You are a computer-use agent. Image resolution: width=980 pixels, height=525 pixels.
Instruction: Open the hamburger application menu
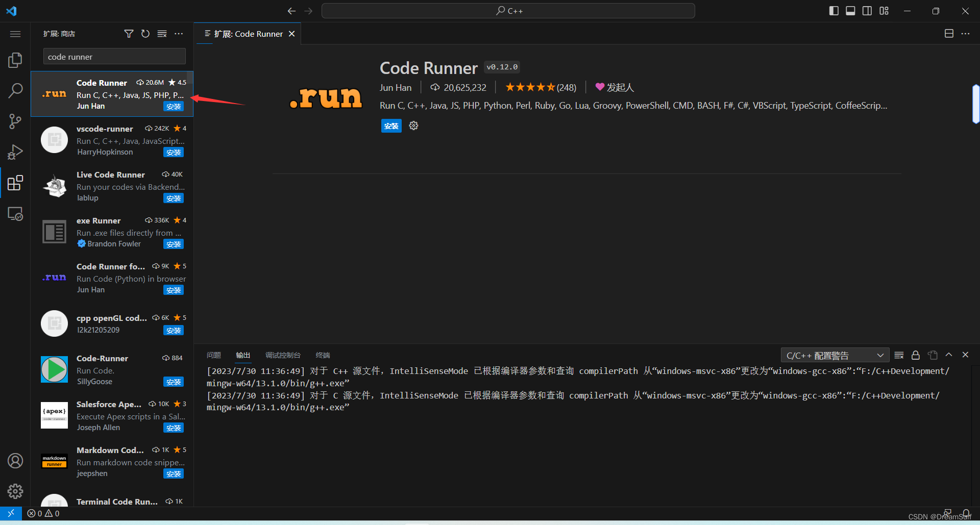tap(15, 34)
